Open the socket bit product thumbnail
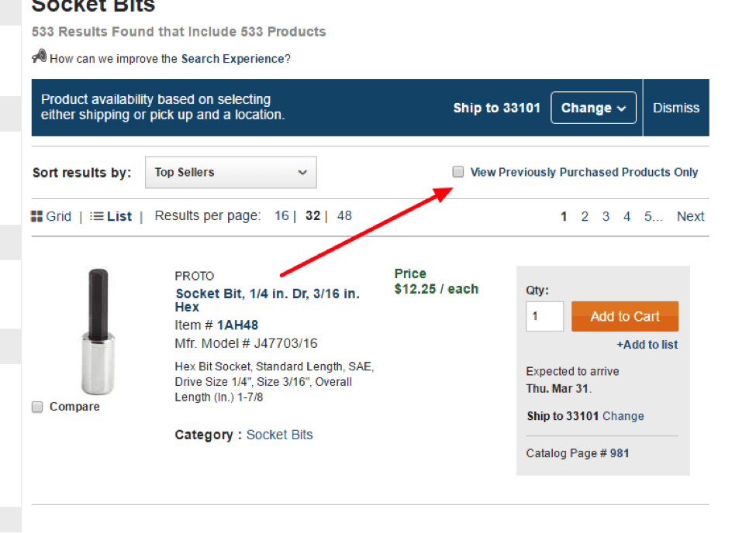 click(x=98, y=332)
